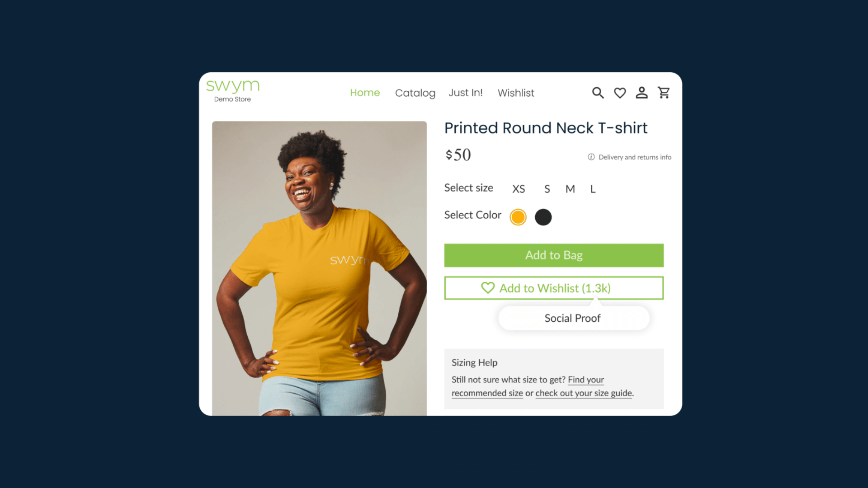Open the search magnifier icon
The width and height of the screenshot is (868, 488).
point(598,93)
